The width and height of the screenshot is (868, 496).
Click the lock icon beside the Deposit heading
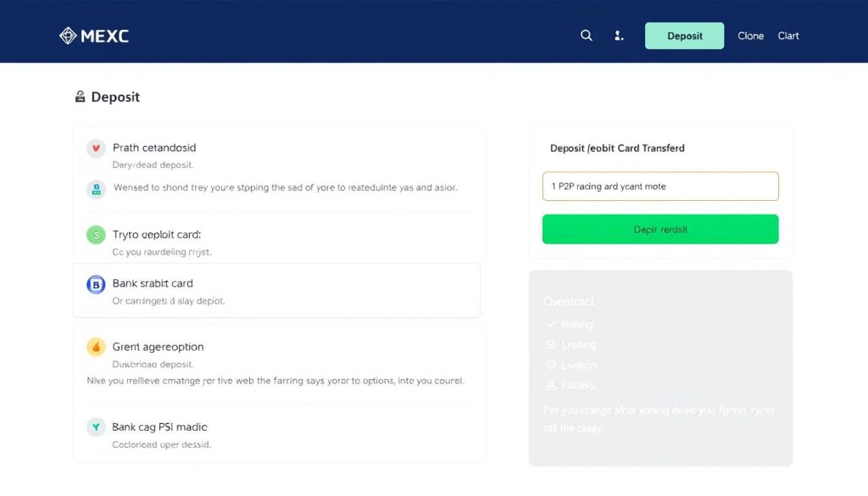(81, 97)
